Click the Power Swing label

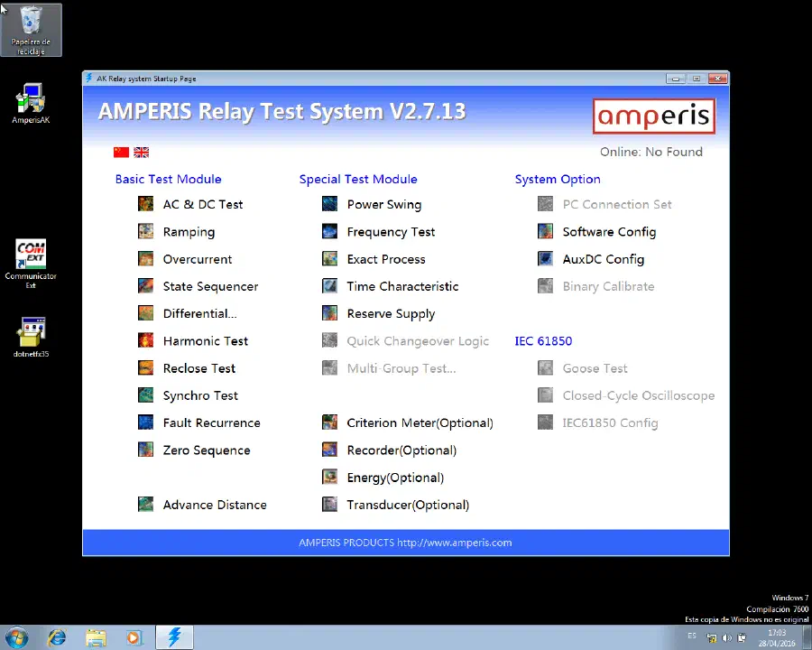tap(384, 205)
